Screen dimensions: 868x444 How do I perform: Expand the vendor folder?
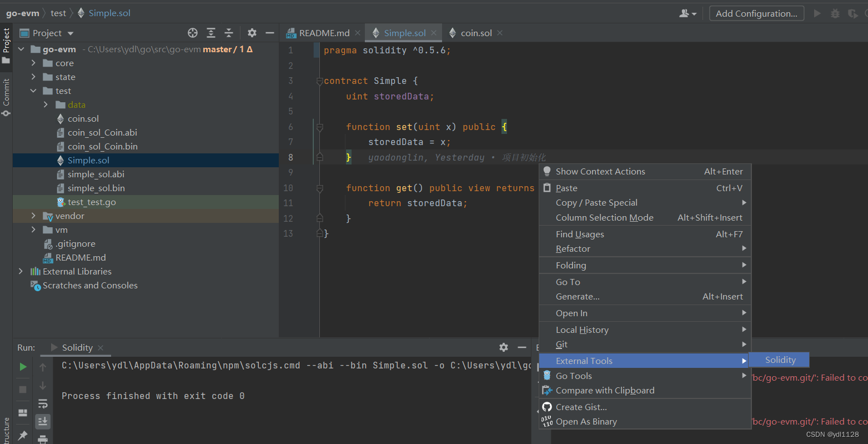click(33, 216)
